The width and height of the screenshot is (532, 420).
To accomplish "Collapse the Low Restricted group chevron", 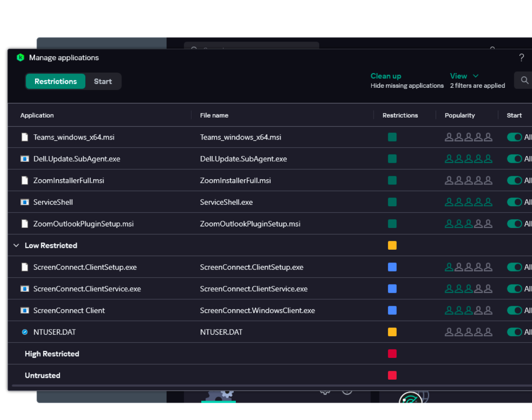I will coord(16,246).
